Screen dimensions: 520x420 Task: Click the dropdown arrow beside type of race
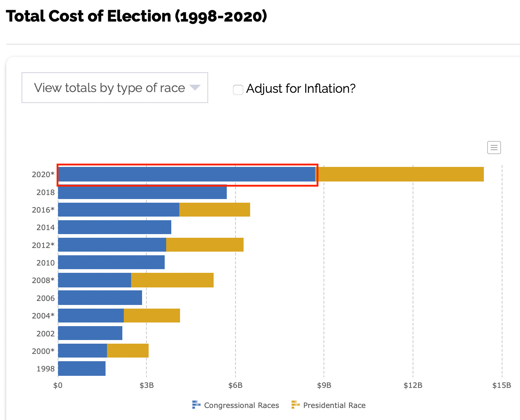(x=195, y=88)
